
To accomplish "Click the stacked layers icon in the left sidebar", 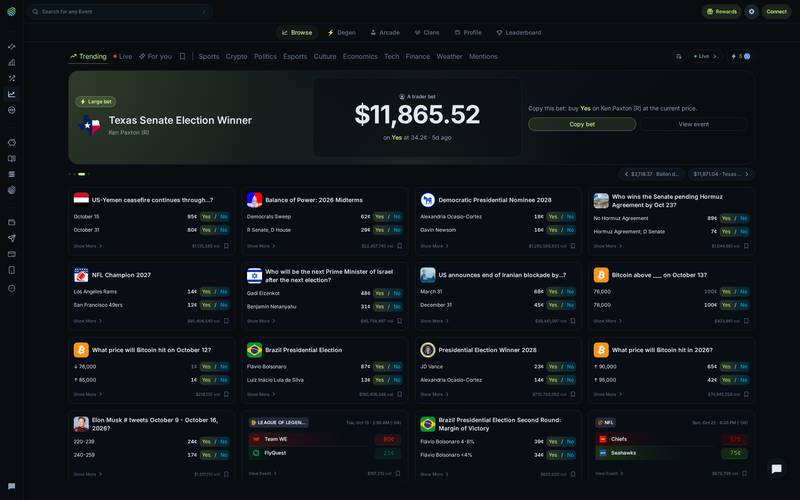I will click(x=12, y=174).
